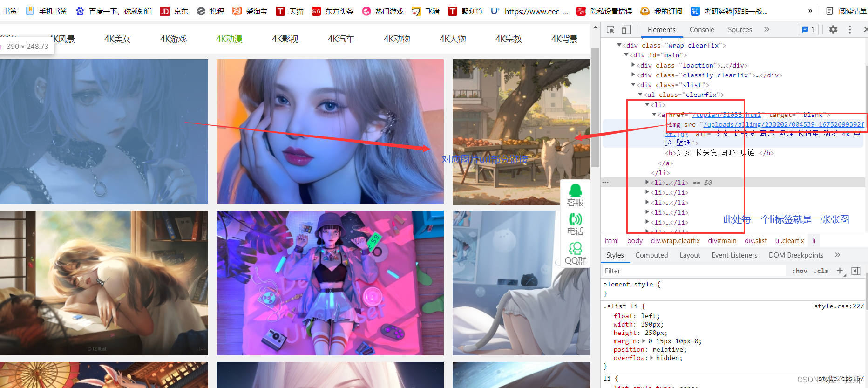Click the Filter styles input field
This screenshot has width=868, height=388.
(x=694, y=271)
